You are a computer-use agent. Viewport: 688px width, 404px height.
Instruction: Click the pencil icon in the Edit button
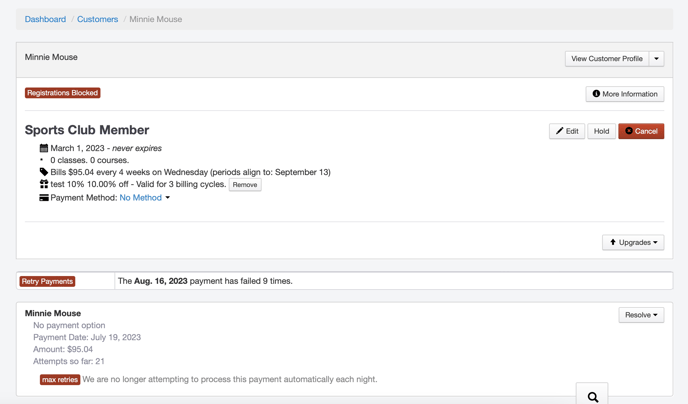point(559,131)
